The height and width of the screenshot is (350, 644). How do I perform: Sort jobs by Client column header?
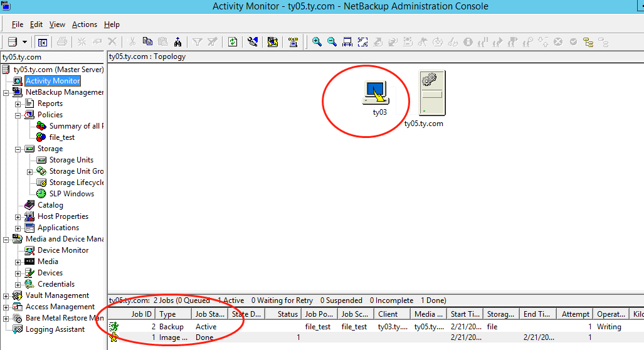coord(392,314)
